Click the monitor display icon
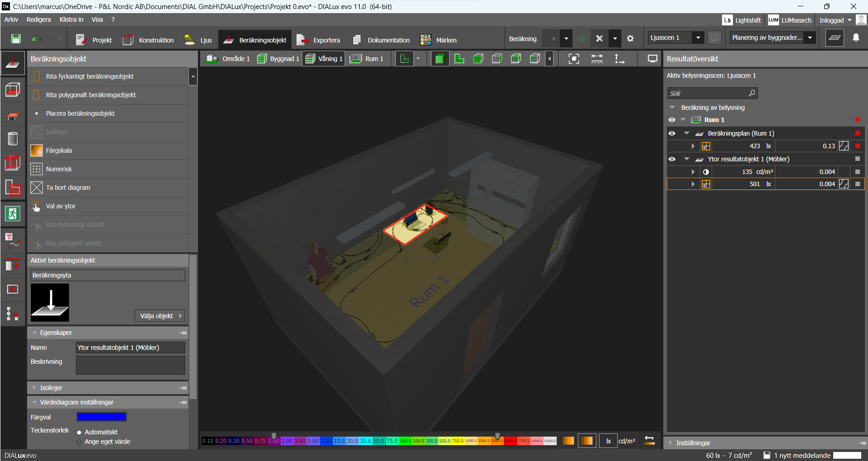Viewport: 868px width, 461px height. [x=652, y=59]
